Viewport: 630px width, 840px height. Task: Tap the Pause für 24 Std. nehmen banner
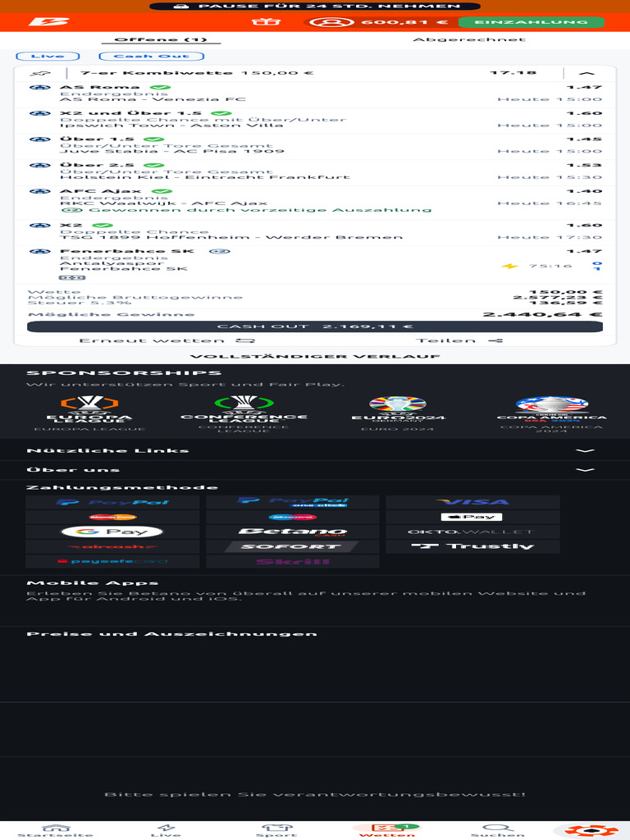315,6
